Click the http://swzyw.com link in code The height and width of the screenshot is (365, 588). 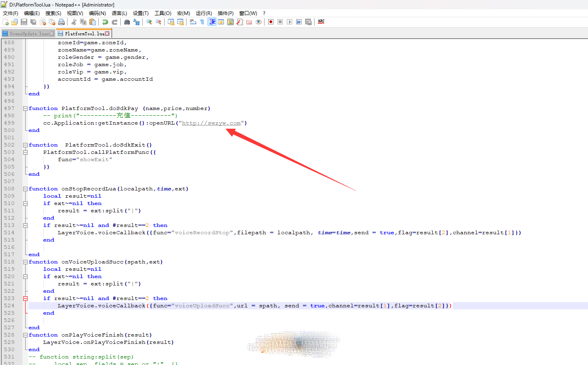211,123
